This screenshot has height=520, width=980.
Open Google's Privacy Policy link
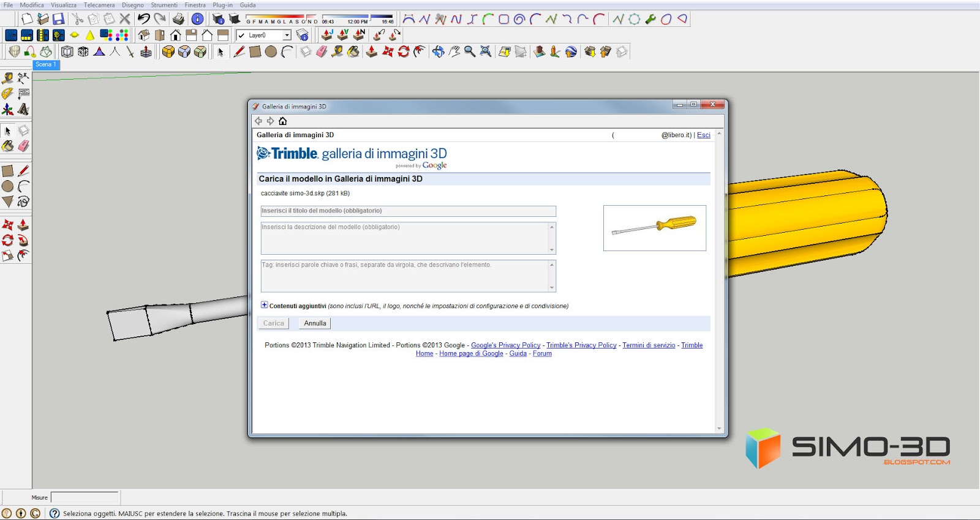click(506, 345)
